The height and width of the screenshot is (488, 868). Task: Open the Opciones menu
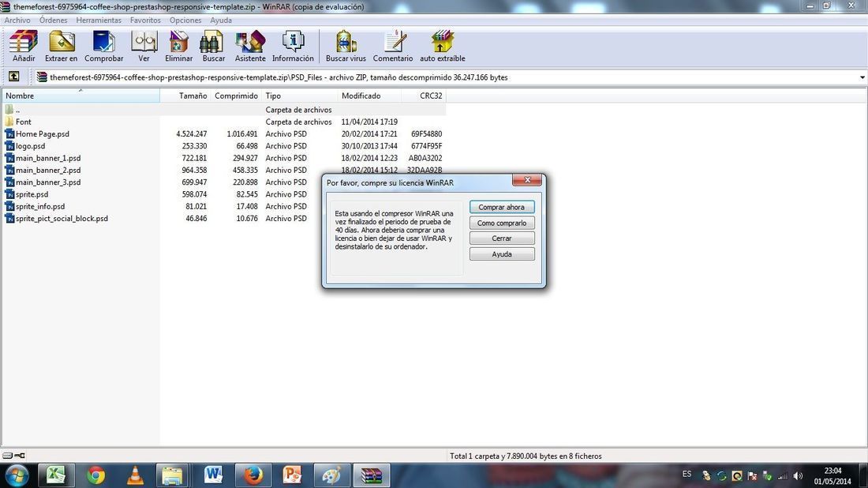point(185,20)
